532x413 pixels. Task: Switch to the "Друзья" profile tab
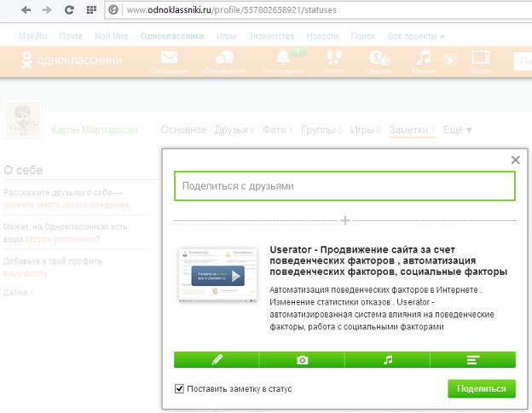click(230, 130)
